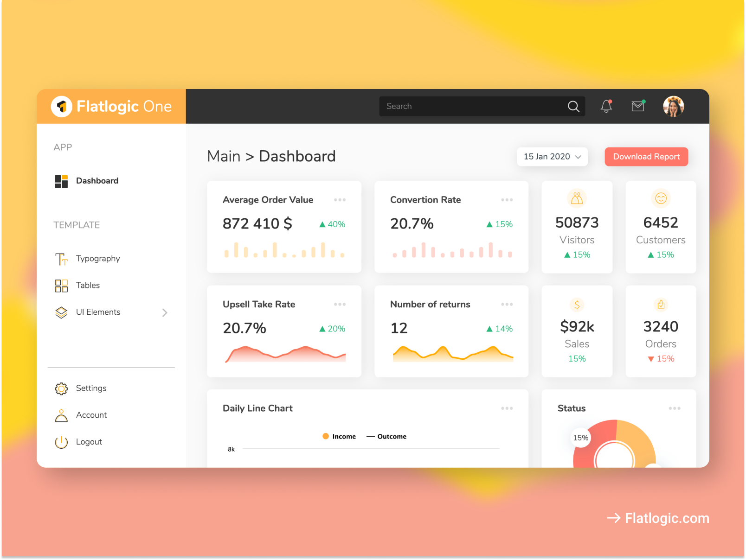Click the Typography icon in sidebar
The image size is (746, 560).
61,259
